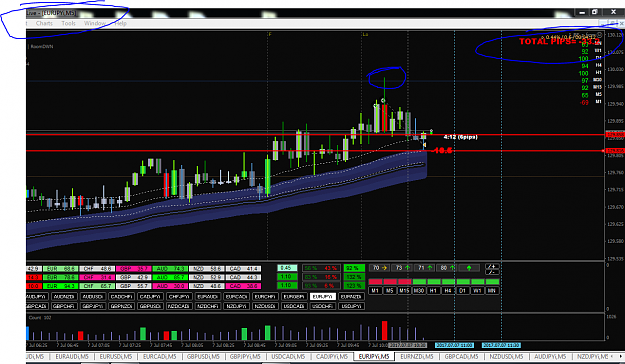This screenshot has width=625, height=364.
Task: Load the EURGBP pair button
Action: click(x=294, y=297)
